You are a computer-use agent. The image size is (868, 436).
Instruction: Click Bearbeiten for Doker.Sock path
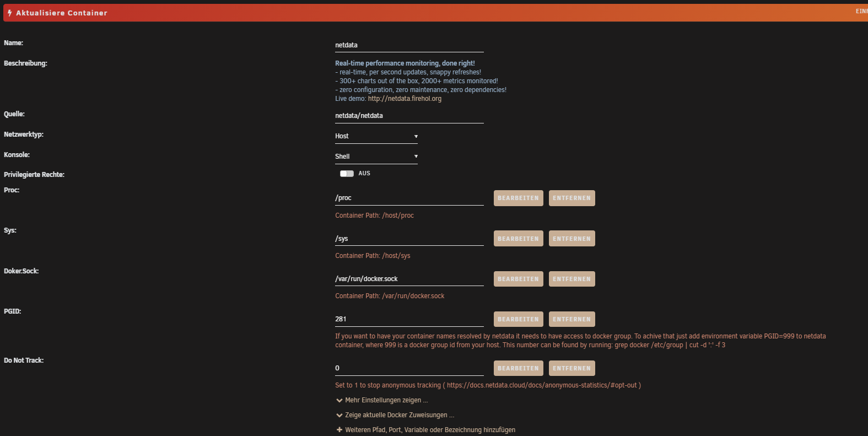[518, 279]
